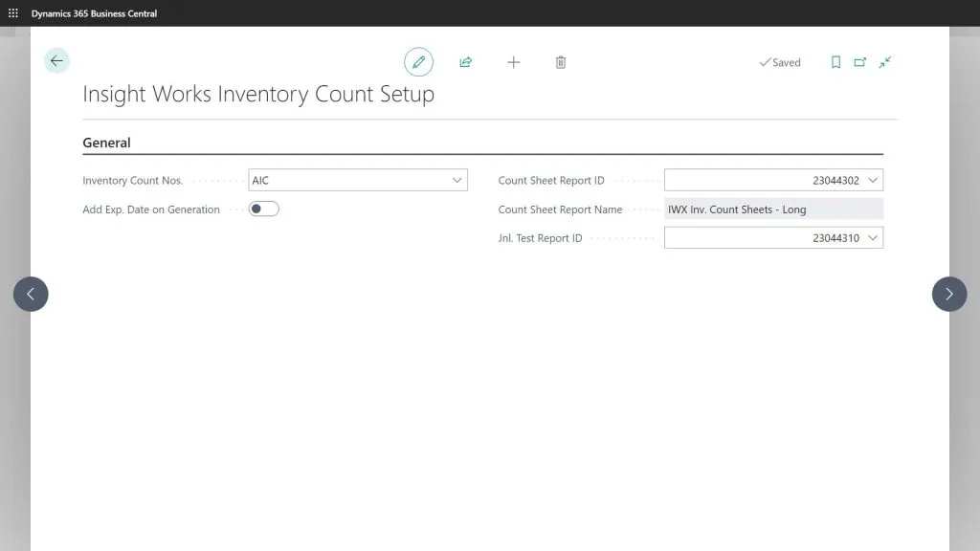The image size is (980, 551).
Task: Expand the Count Sheet Report ID lookup
Action: pyautogui.click(x=874, y=179)
